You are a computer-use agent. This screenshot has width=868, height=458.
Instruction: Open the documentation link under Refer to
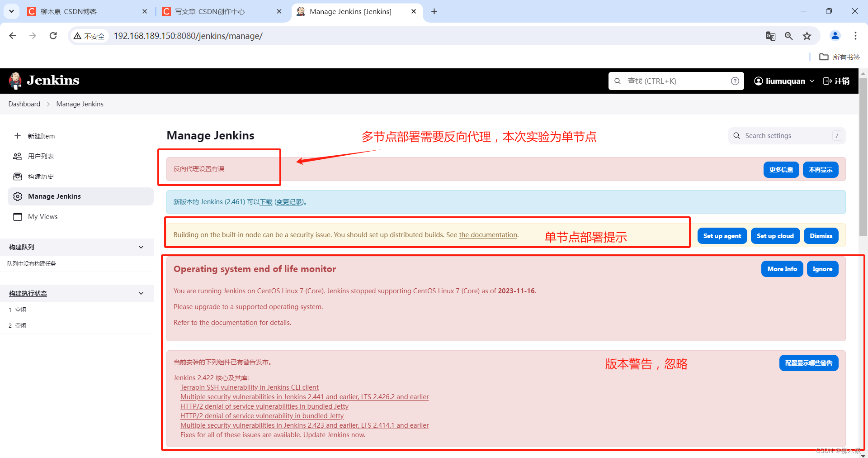click(228, 323)
